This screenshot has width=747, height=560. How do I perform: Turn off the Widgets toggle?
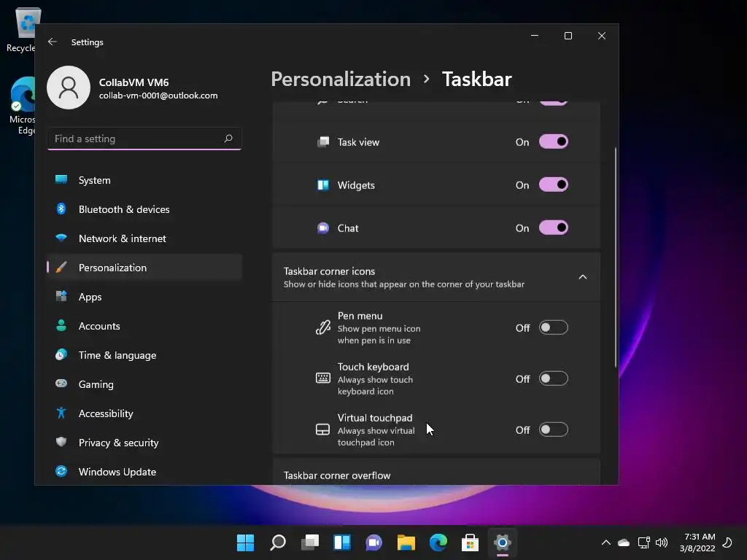point(554,184)
